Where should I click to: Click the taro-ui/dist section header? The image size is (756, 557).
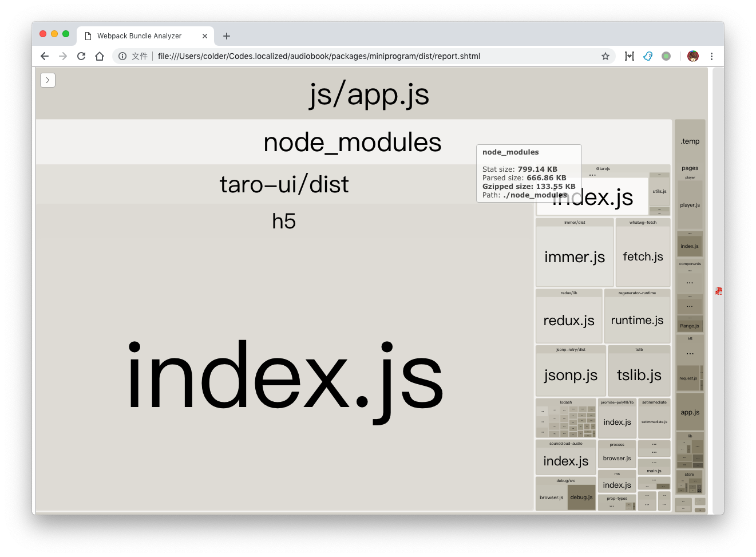(284, 184)
